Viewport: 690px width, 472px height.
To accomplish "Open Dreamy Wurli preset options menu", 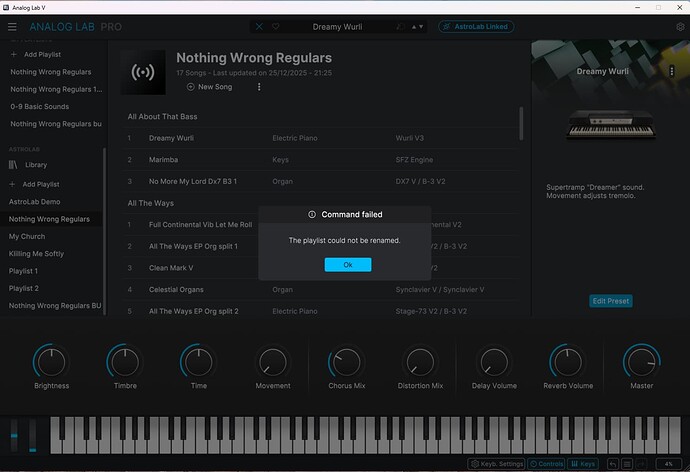I will pos(669,71).
